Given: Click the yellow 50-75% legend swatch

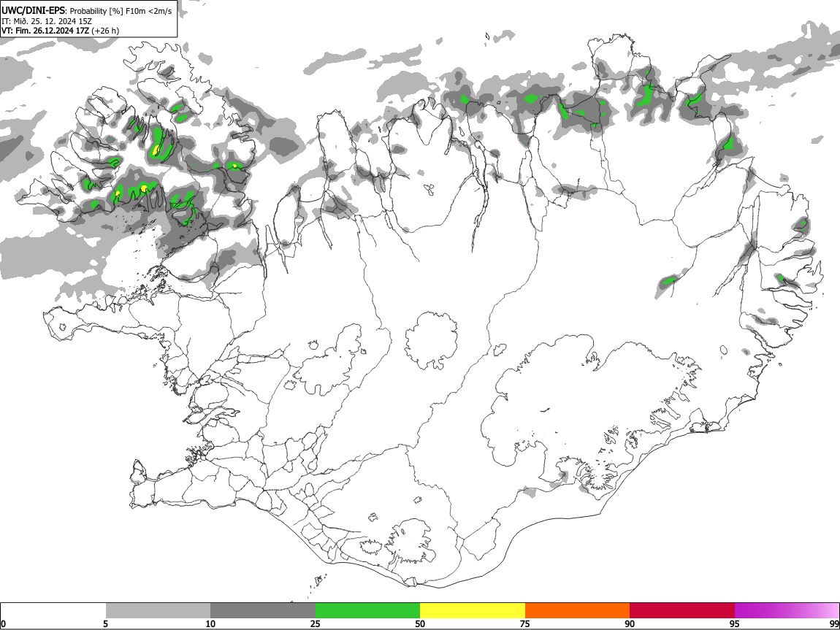Looking at the screenshot, I should pyautogui.click(x=473, y=610).
